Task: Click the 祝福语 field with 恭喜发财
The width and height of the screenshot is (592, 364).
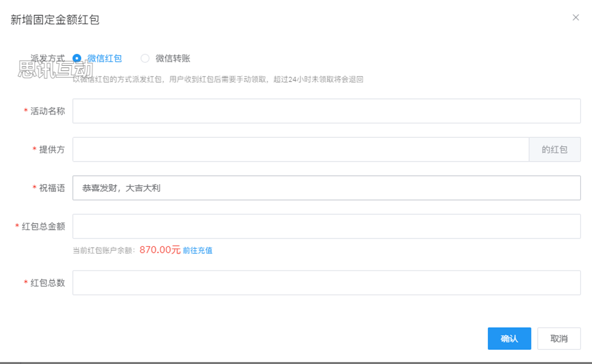Action: coord(326,188)
